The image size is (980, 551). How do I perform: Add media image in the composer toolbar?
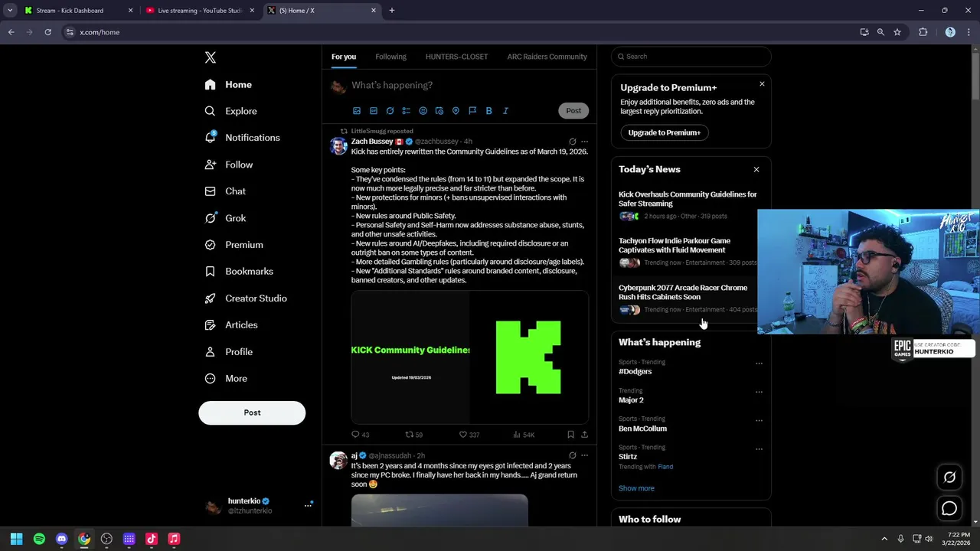point(357,111)
